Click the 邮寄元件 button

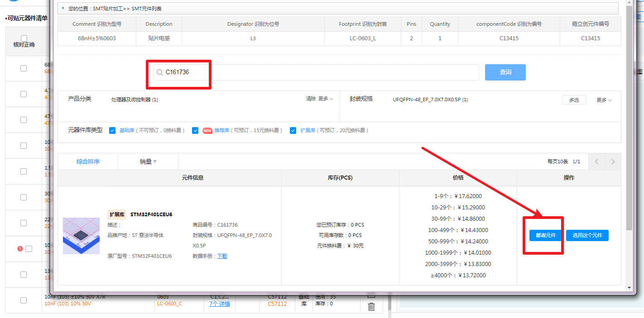pos(545,235)
